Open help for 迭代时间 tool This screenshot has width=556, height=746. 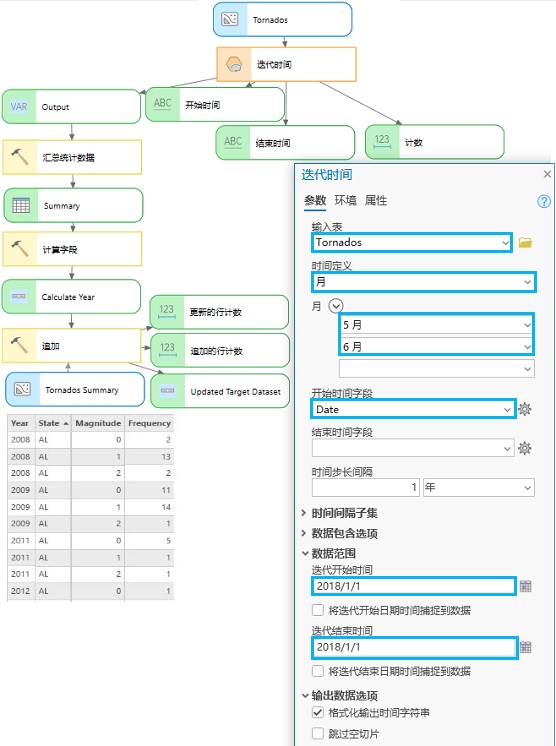(x=544, y=201)
